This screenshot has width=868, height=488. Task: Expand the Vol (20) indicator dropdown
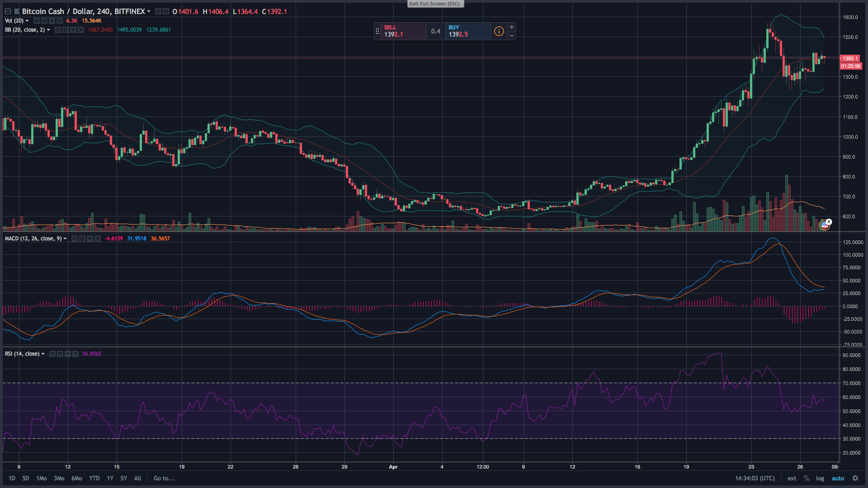click(27, 21)
